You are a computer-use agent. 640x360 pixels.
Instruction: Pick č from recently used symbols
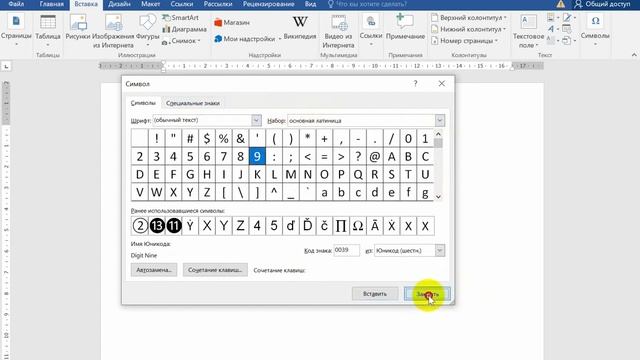(x=324, y=226)
